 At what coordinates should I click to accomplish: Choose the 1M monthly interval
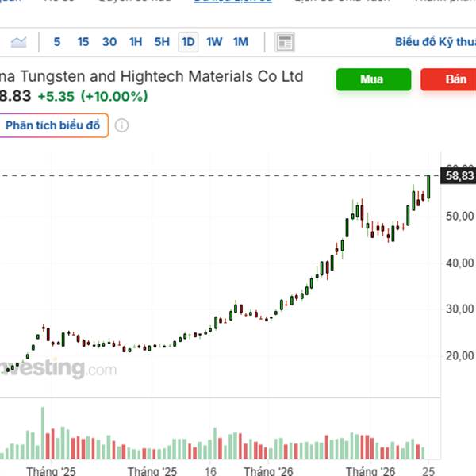coord(240,42)
